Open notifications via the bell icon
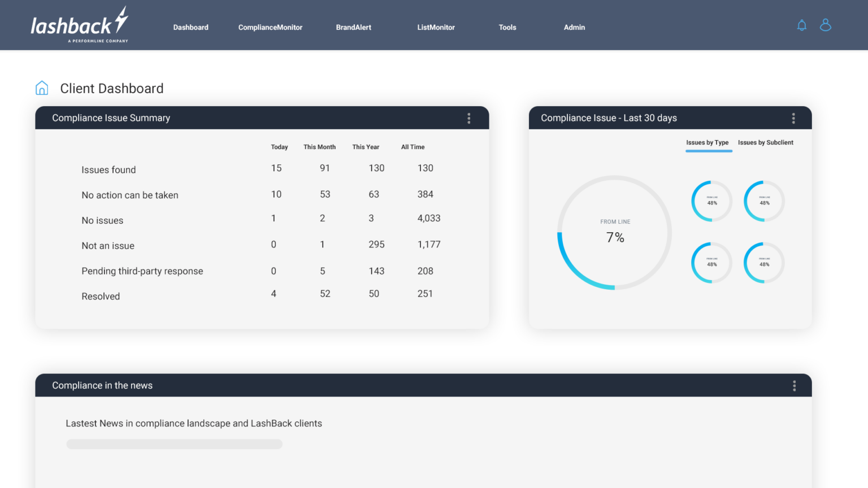The image size is (868, 488). tap(801, 25)
